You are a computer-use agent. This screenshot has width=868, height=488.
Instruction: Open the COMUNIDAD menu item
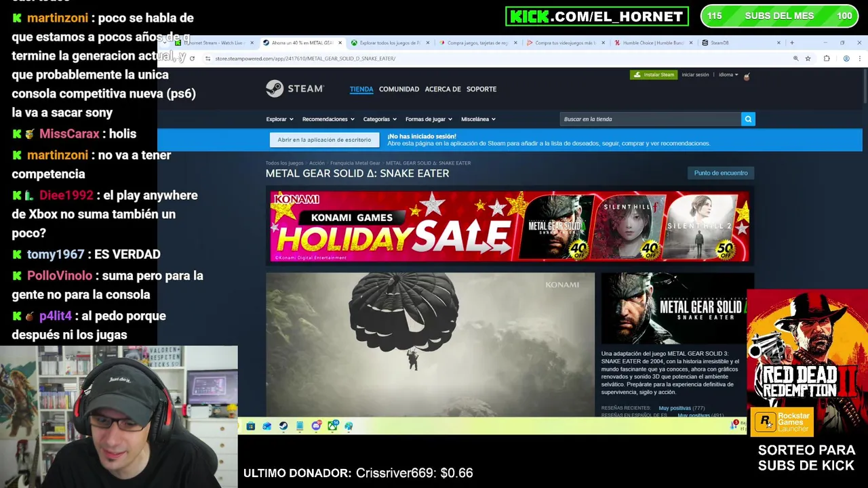(399, 89)
